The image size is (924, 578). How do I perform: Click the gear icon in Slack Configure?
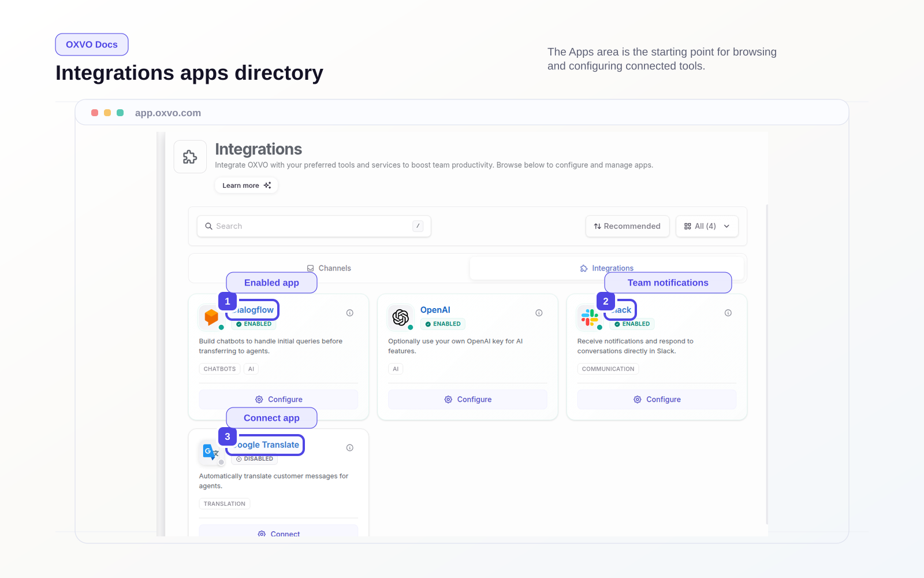638,399
